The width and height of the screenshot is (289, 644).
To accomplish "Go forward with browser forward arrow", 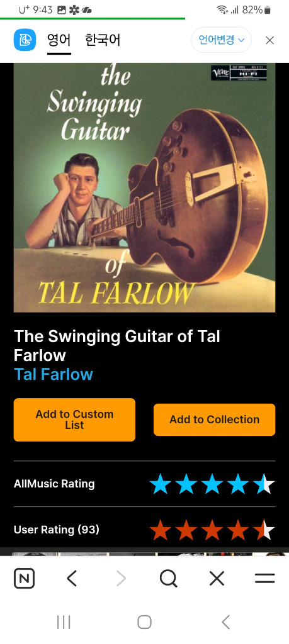I will pyautogui.click(x=121, y=579).
